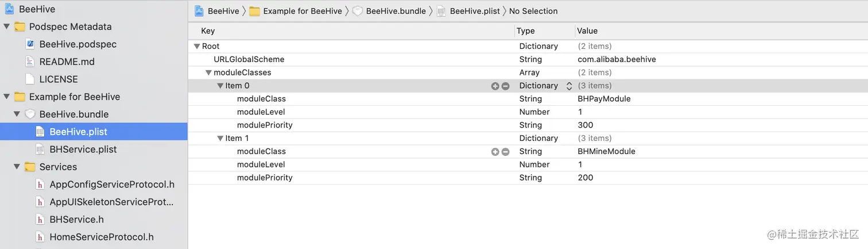The image size is (868, 249).
Task: Click the URLGlobalScheme value com.alibaba.beehive
Action: click(x=617, y=59)
